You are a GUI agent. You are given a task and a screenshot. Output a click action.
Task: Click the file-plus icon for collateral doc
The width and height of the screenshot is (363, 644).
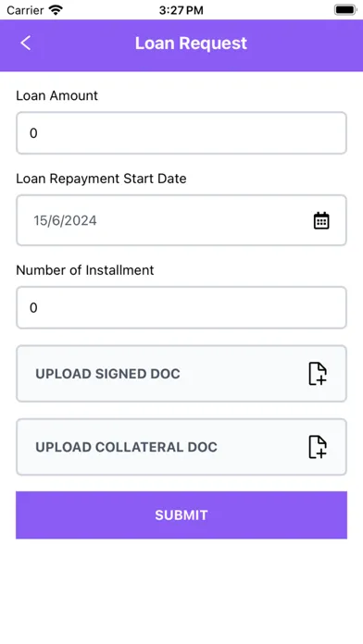pos(318,447)
